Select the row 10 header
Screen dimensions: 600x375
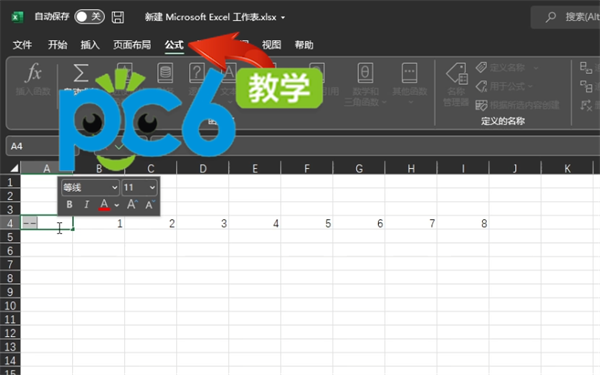coord(10,305)
